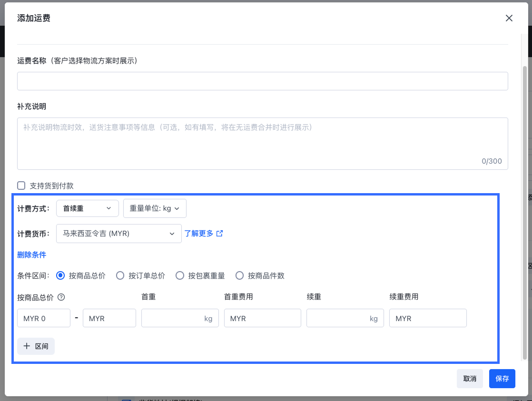Select the 按商品总价 radio option
The width and height of the screenshot is (532, 401).
click(60, 275)
